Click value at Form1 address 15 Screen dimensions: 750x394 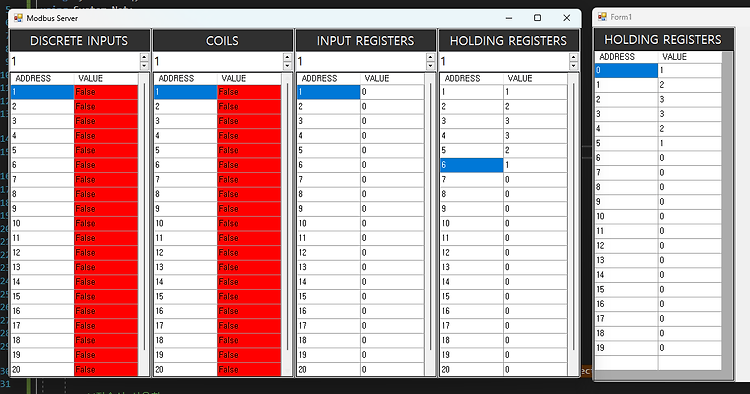[x=690, y=289]
